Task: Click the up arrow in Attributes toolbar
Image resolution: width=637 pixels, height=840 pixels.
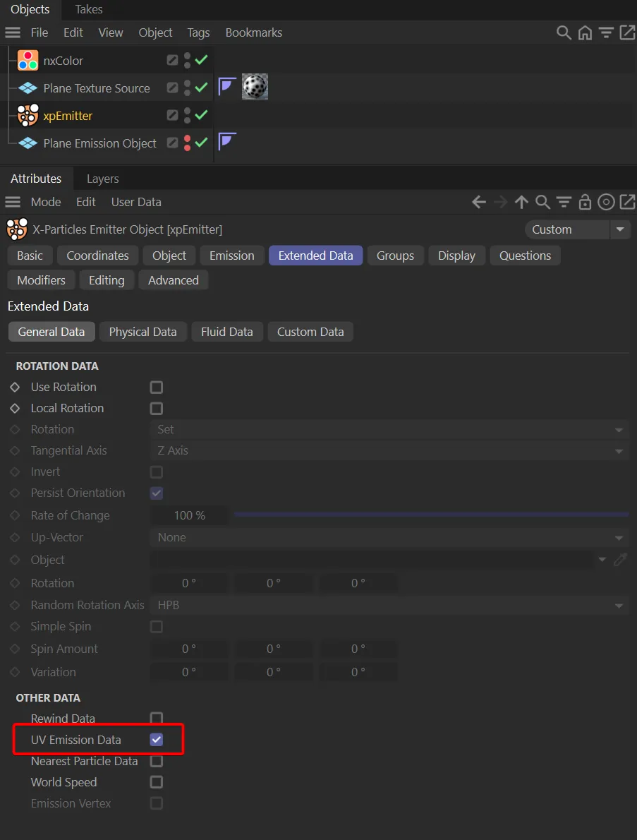Action: (x=521, y=202)
